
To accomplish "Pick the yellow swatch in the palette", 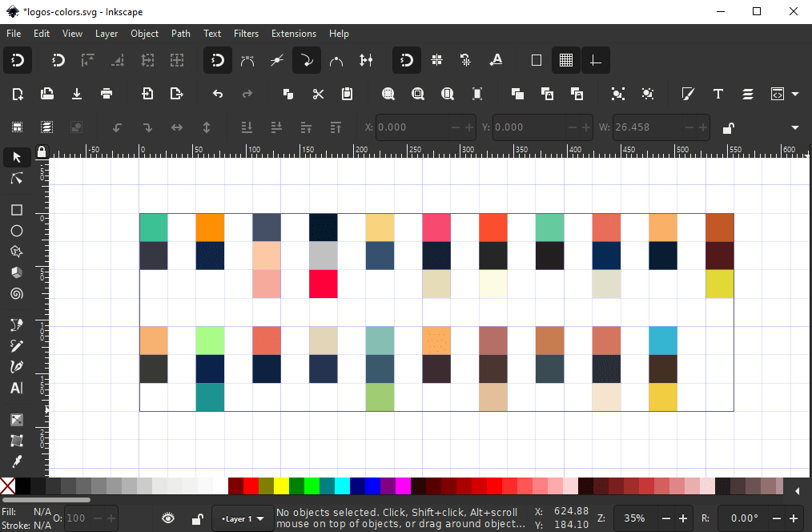I will [x=281, y=486].
